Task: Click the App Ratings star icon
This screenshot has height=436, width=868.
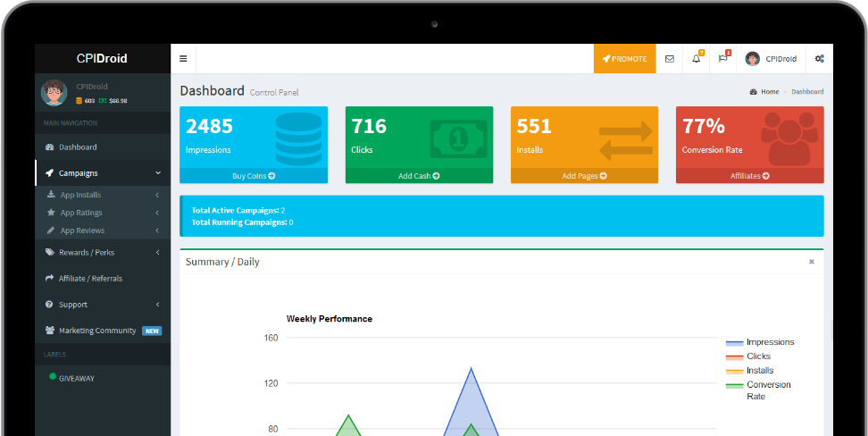Action: (51, 212)
